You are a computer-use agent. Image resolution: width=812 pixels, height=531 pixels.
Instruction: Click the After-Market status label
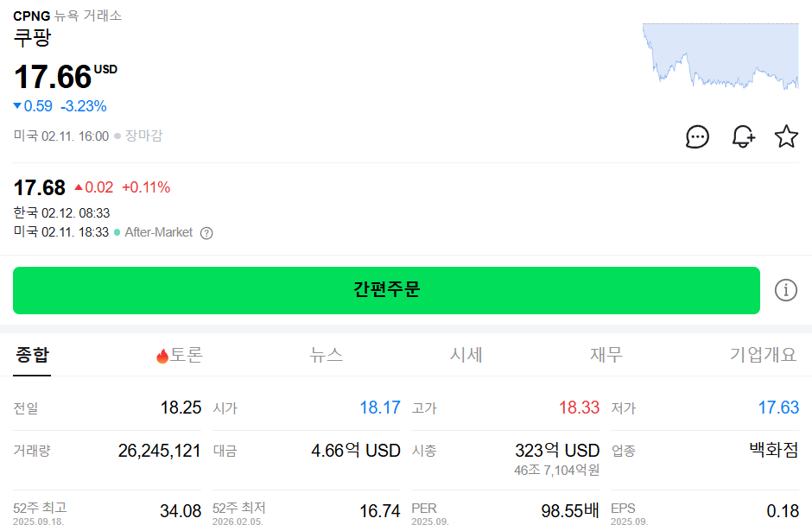tap(158, 232)
